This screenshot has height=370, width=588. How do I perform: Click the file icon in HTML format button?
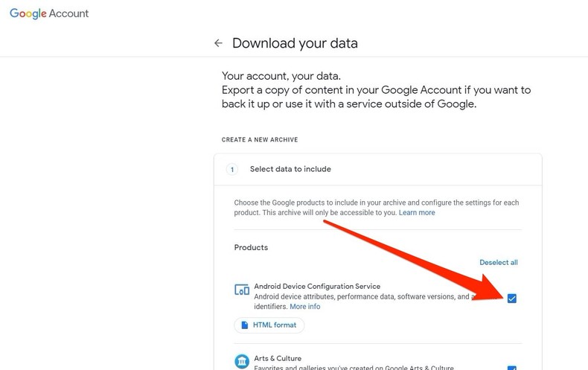(x=245, y=325)
